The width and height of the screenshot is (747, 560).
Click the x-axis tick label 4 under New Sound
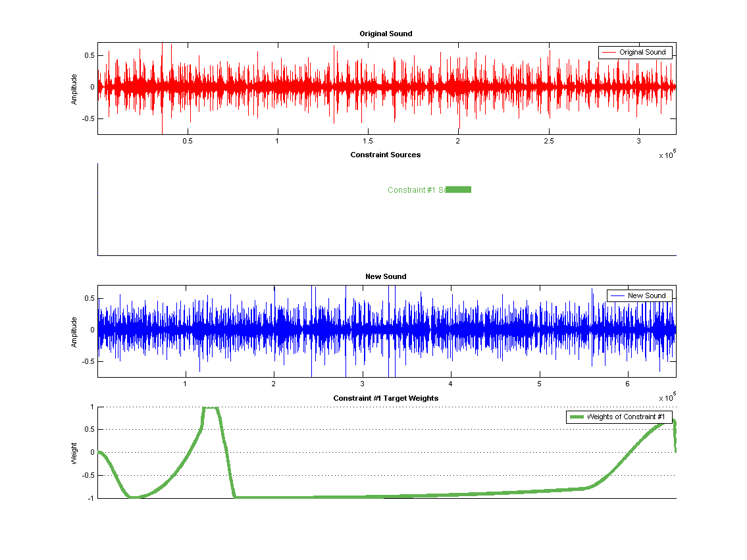point(450,384)
